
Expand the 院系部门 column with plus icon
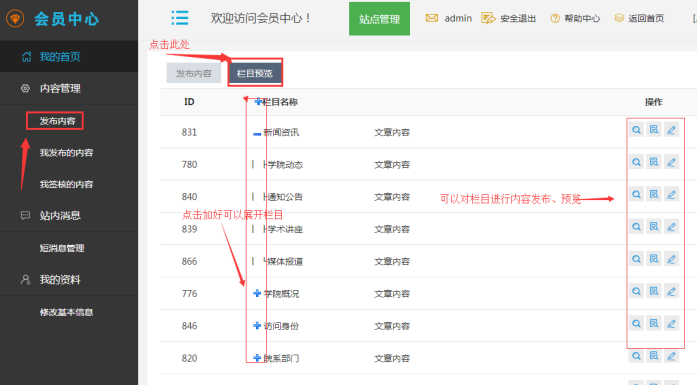point(257,358)
